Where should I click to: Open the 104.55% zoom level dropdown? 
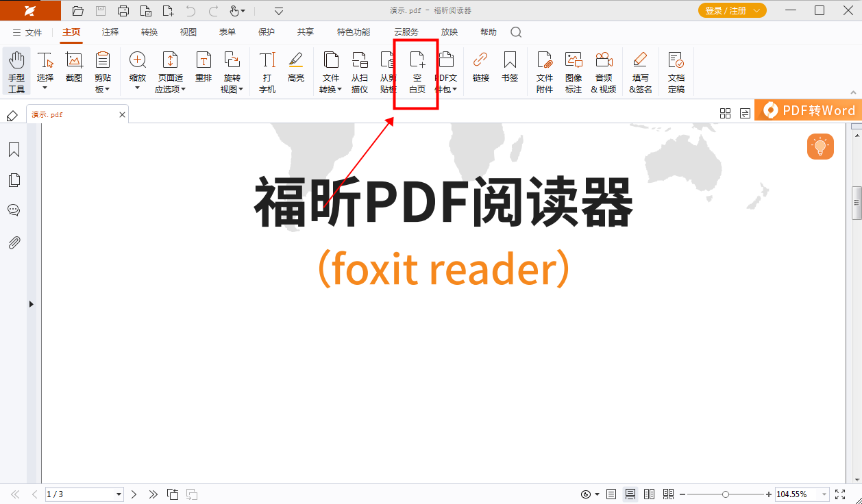pyautogui.click(x=824, y=494)
